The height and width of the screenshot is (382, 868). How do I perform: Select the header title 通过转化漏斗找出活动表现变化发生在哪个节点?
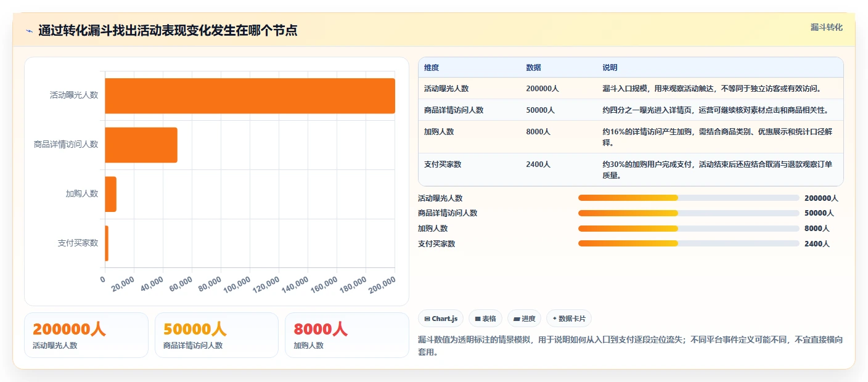pyautogui.click(x=168, y=30)
